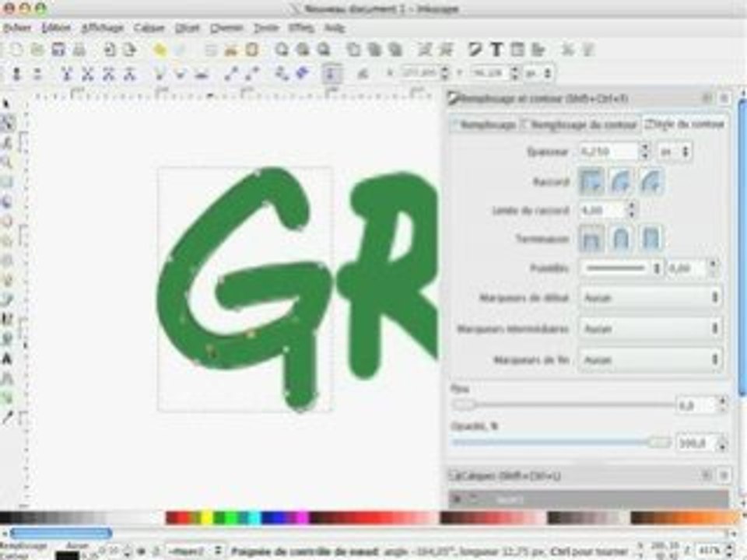Click the Épaisseur width stepper arrows
Viewport: 747px width, 560px height.
[x=645, y=152]
